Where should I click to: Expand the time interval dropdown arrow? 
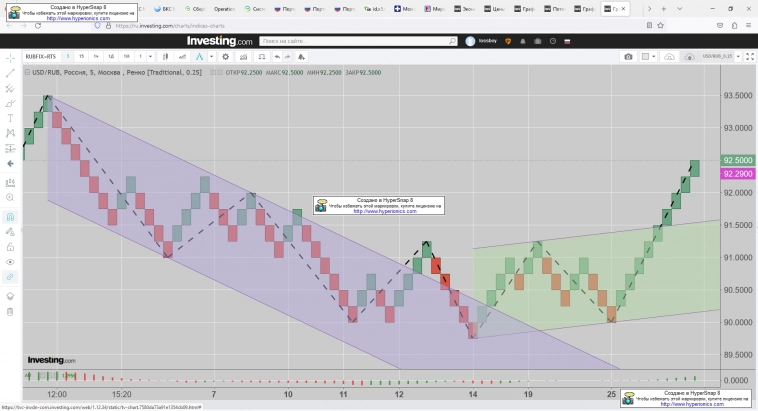150,57
